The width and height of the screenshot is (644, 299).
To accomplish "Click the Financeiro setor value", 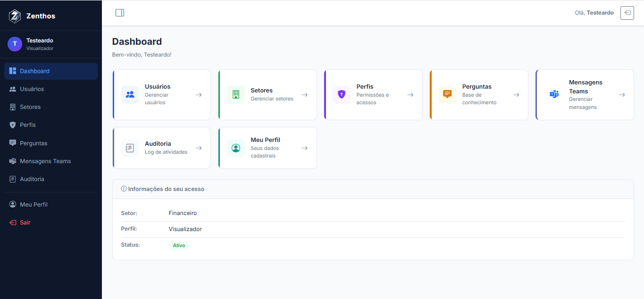I will pyautogui.click(x=183, y=213).
